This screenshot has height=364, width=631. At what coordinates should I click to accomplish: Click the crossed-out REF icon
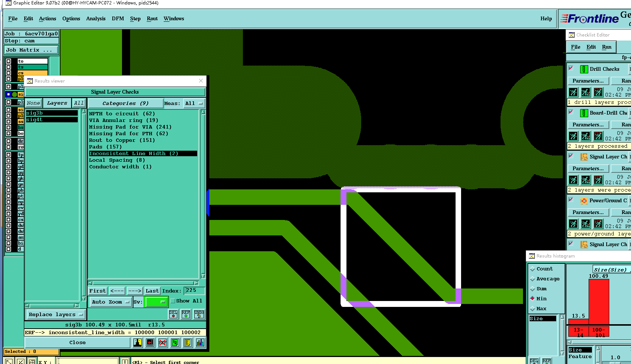pyautogui.click(x=163, y=343)
